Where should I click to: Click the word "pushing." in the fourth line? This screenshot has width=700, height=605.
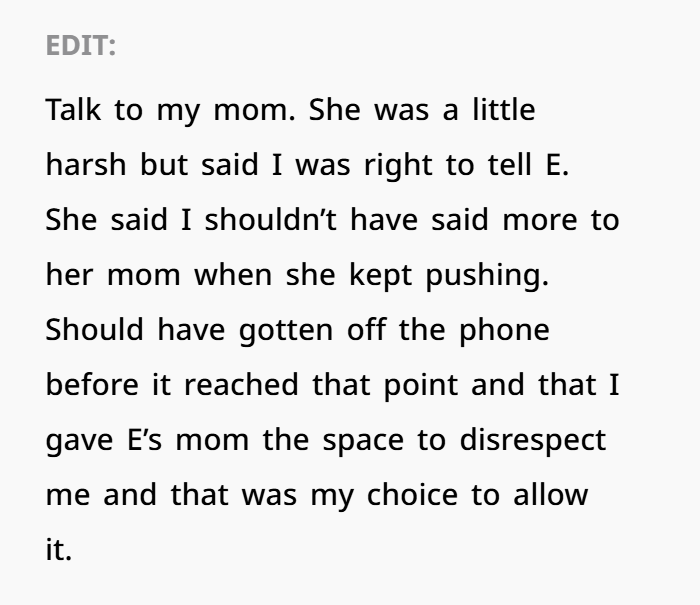487,275
